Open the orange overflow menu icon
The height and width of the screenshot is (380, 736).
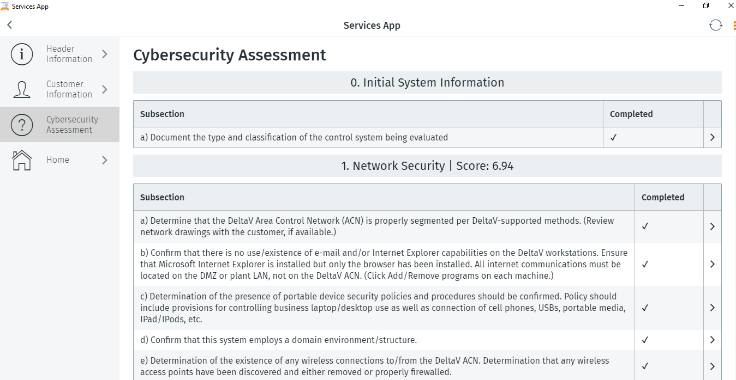734,25
